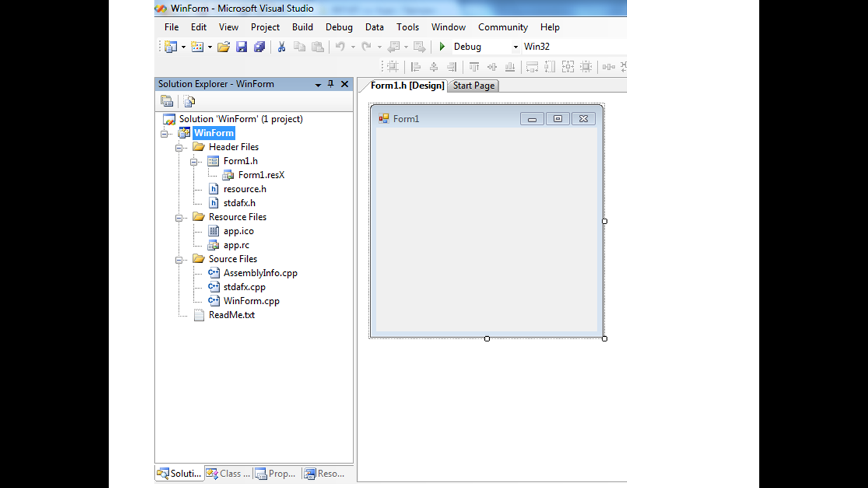This screenshot has width=868, height=488.
Task: Switch to the Resource View bottom tab
Action: [x=325, y=473]
